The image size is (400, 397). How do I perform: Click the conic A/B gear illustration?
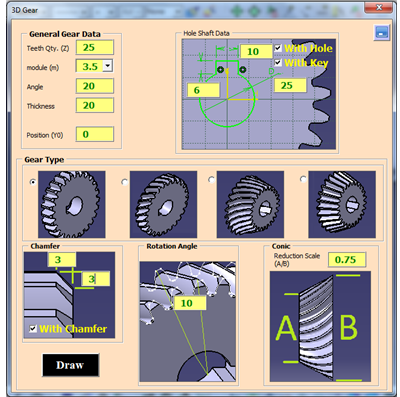click(x=320, y=326)
